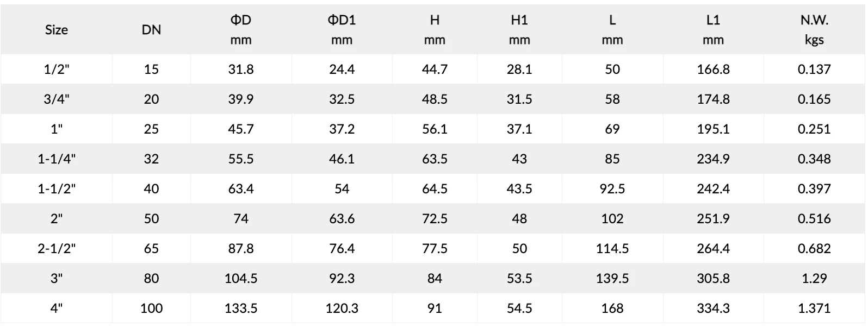Select the ΦD mm column header

coord(241,30)
